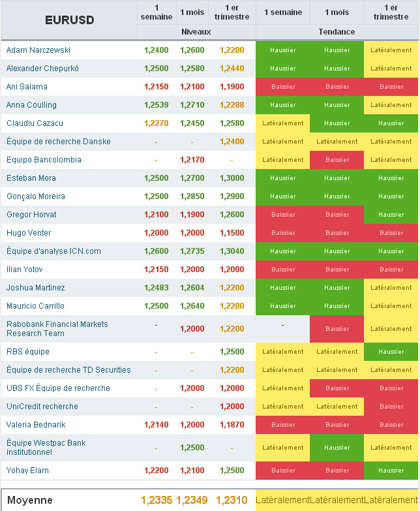Image resolution: width=420 pixels, height=511 pixels.
Task: Click the Yohay Elam link
Action: pos(27,471)
